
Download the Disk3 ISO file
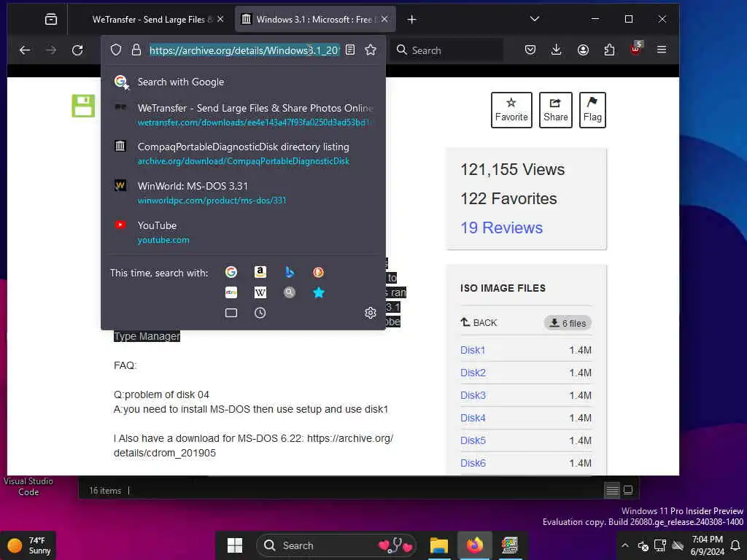[x=473, y=395]
